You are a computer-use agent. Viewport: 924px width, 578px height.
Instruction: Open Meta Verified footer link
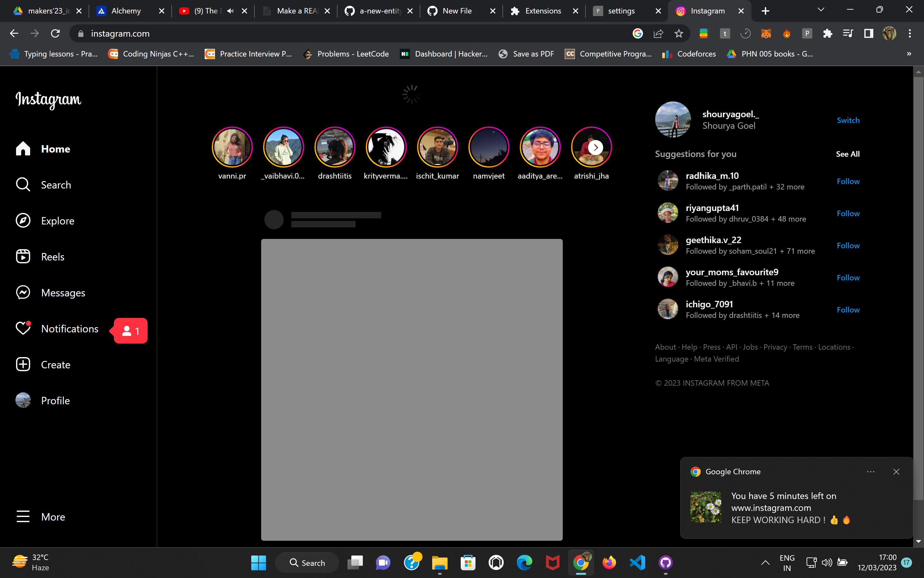coord(716,359)
